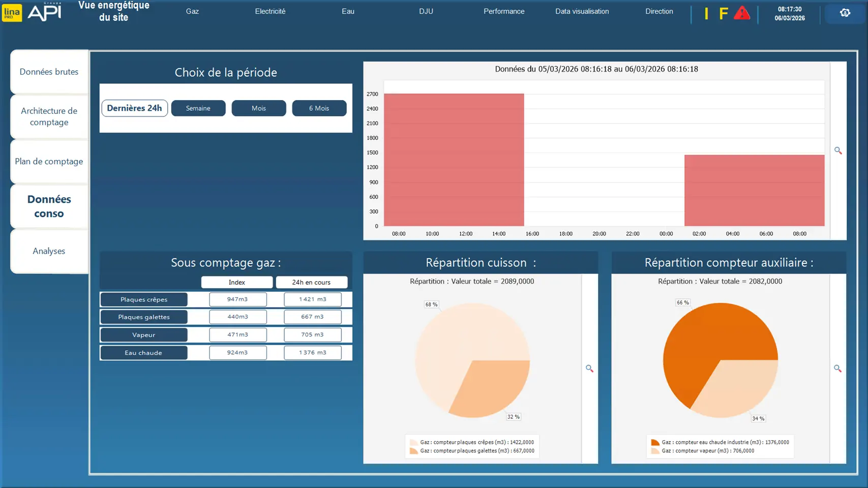Open the Données brutes tab
868x488 pixels.
tap(49, 72)
